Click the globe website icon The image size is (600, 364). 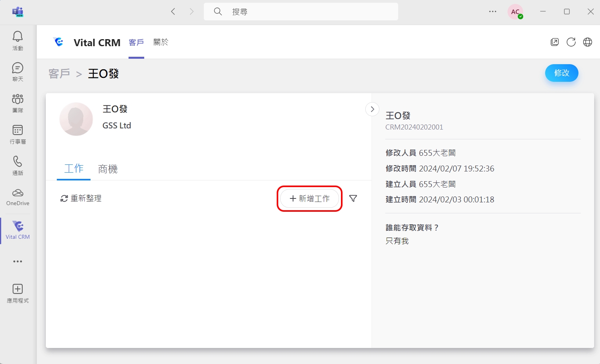[587, 42]
